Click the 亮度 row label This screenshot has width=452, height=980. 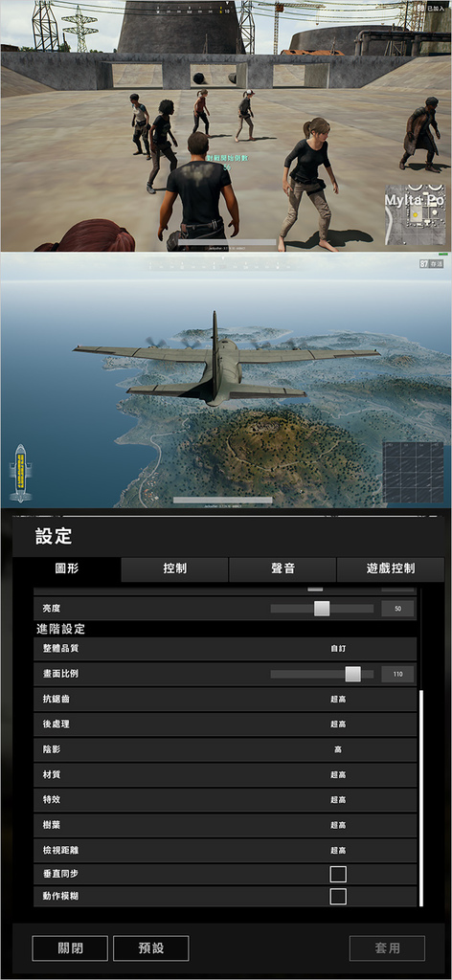[x=52, y=608]
